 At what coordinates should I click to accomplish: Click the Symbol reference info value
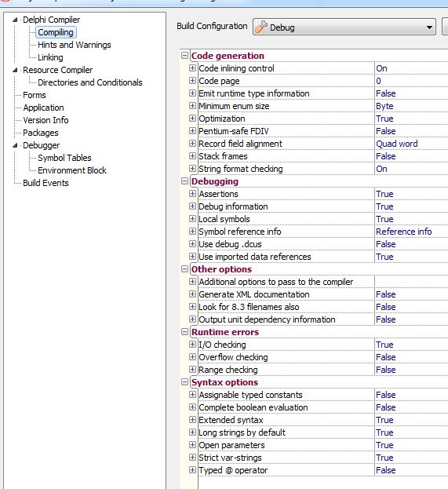tap(404, 232)
